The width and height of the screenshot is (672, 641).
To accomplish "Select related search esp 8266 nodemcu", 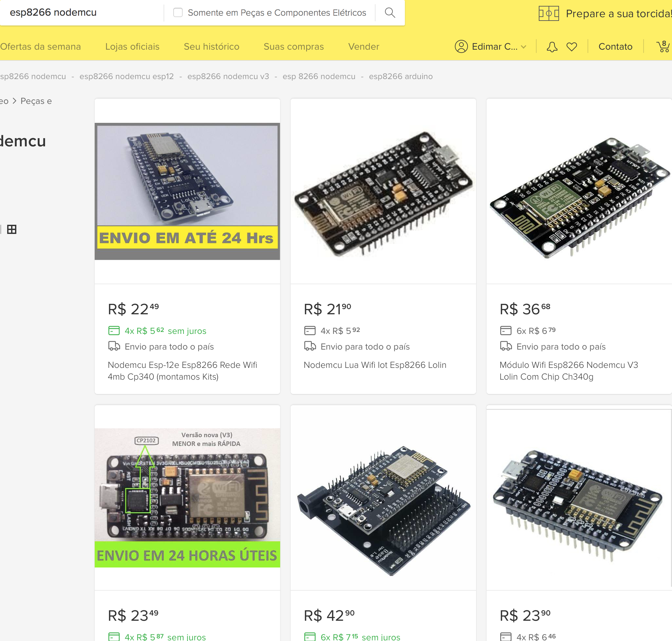I will click(319, 76).
